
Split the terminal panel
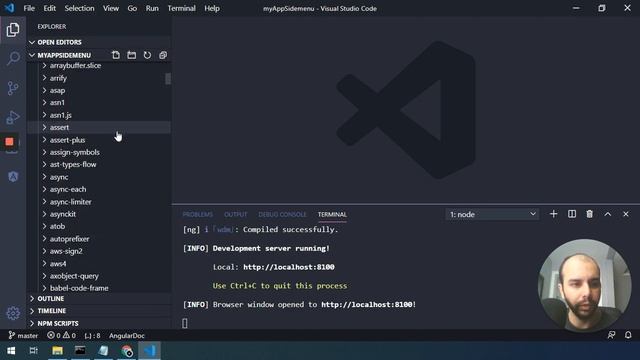tap(572, 214)
